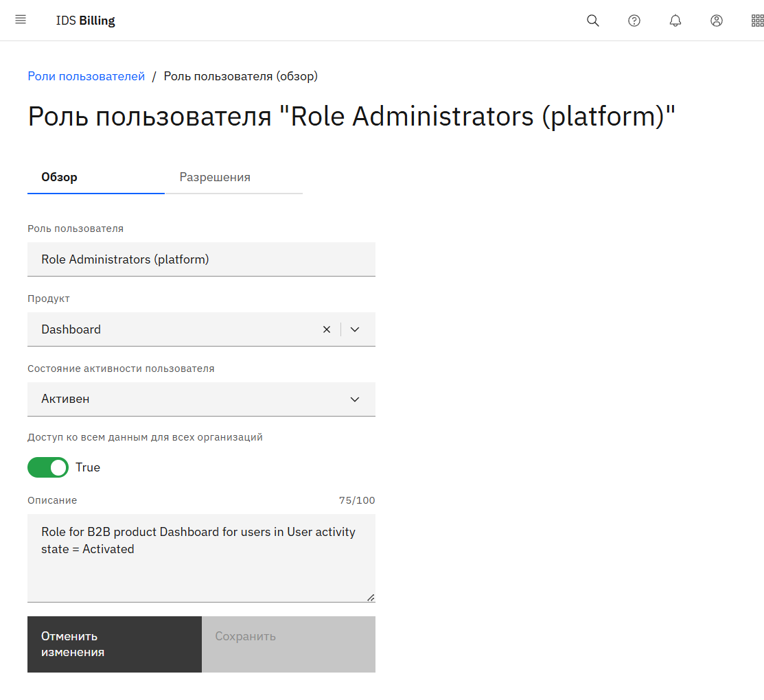Grab the Описание textarea resize handle
Image resolution: width=764 pixels, height=700 pixels.
pos(371,598)
